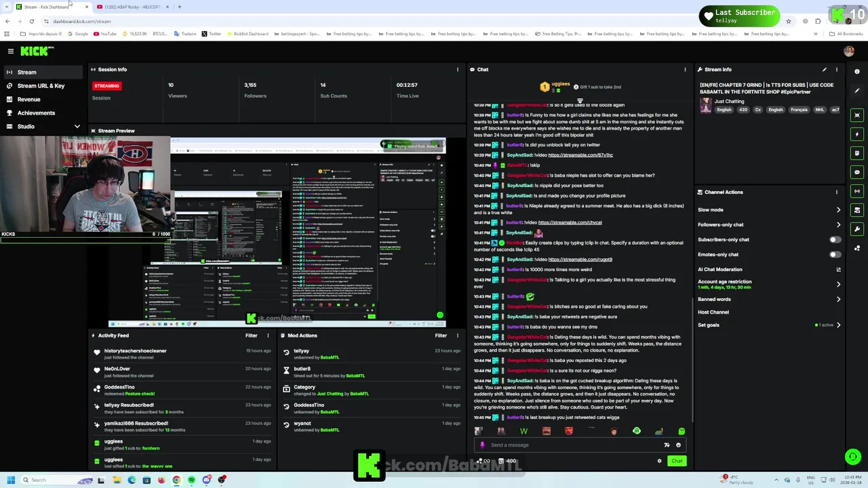
Task: Open AI Chat Moderation external link icon
Action: [x=839, y=270]
